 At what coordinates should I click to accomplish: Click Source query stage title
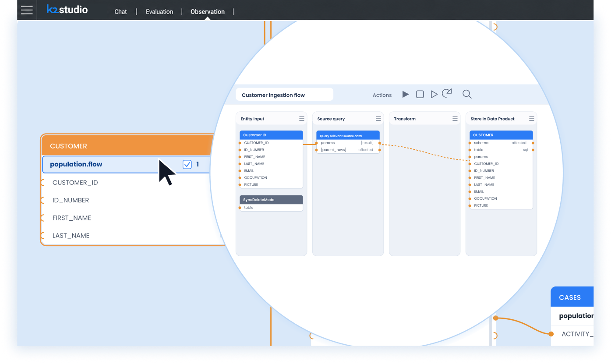331,119
